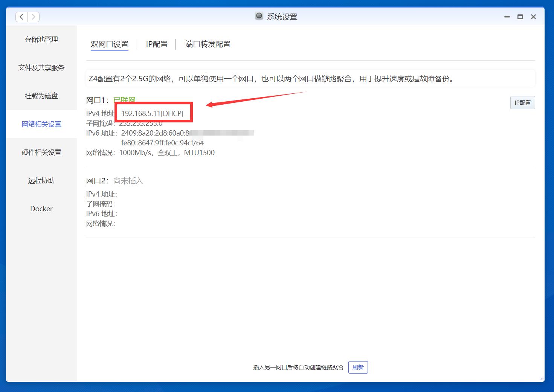Click the system settings app icon in titlebar
The width and height of the screenshot is (554, 392).
pyautogui.click(x=259, y=16)
